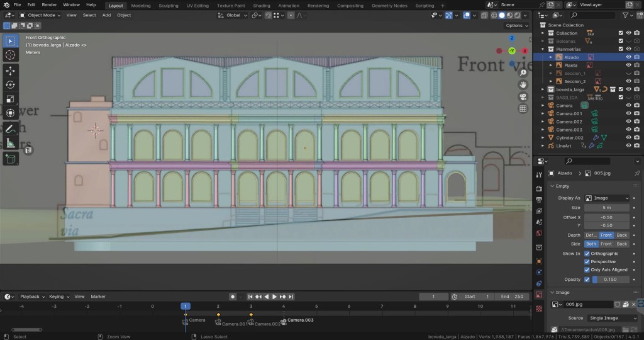Open the Display As dropdown
This screenshot has width=644, height=340.
tap(607, 198)
